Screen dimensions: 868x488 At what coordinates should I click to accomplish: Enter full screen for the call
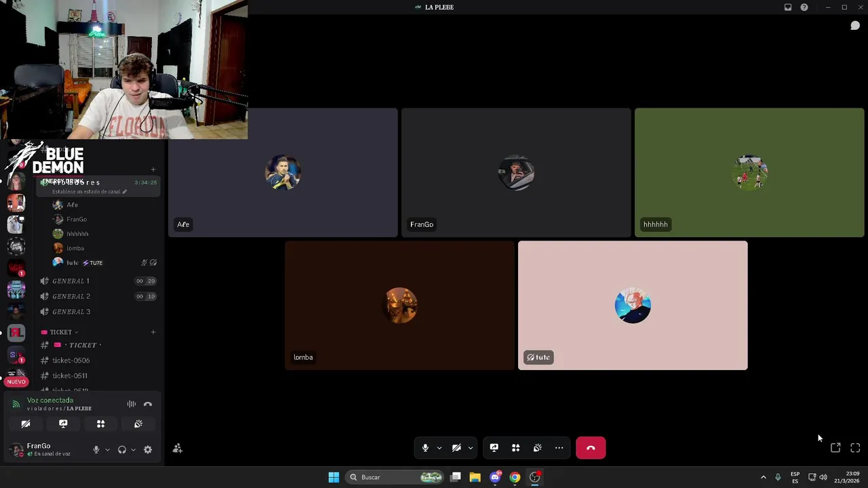click(855, 448)
